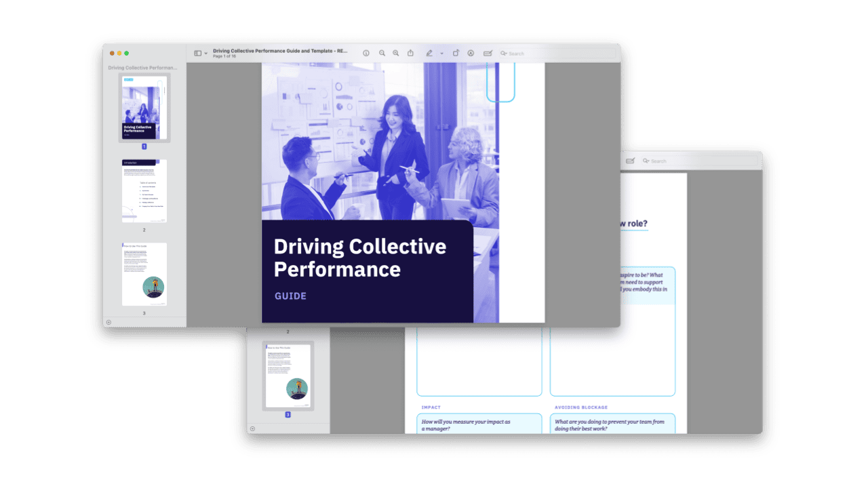Click the Rotate page icon
This screenshot has height=488, width=868.
click(456, 53)
